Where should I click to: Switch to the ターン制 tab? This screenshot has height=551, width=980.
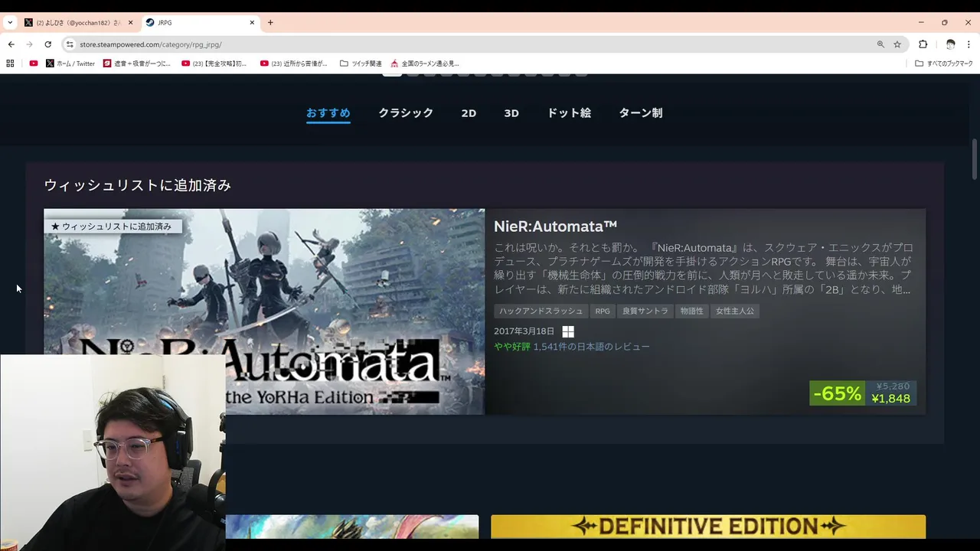pos(641,113)
